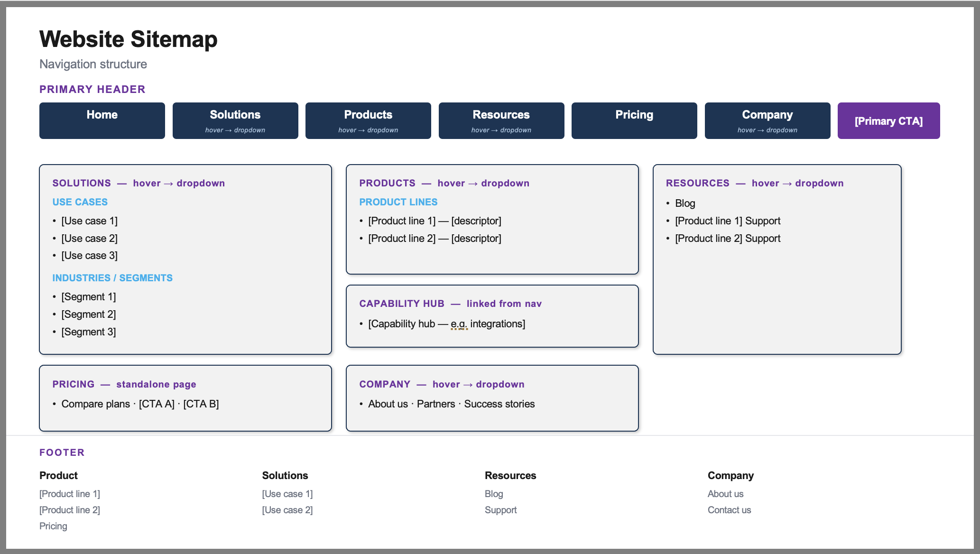Image resolution: width=980 pixels, height=554 pixels.
Task: Open the footer Pricing link
Action: click(x=53, y=526)
